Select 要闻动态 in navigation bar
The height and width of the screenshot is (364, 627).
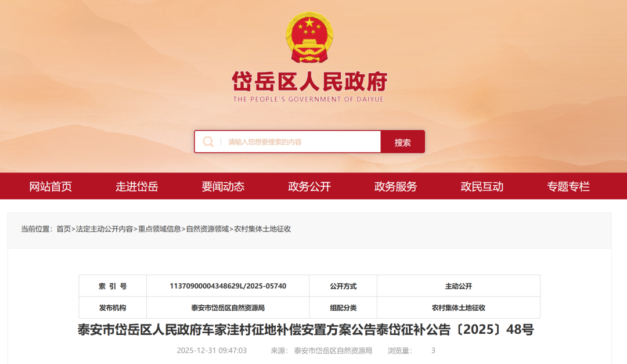[223, 186]
